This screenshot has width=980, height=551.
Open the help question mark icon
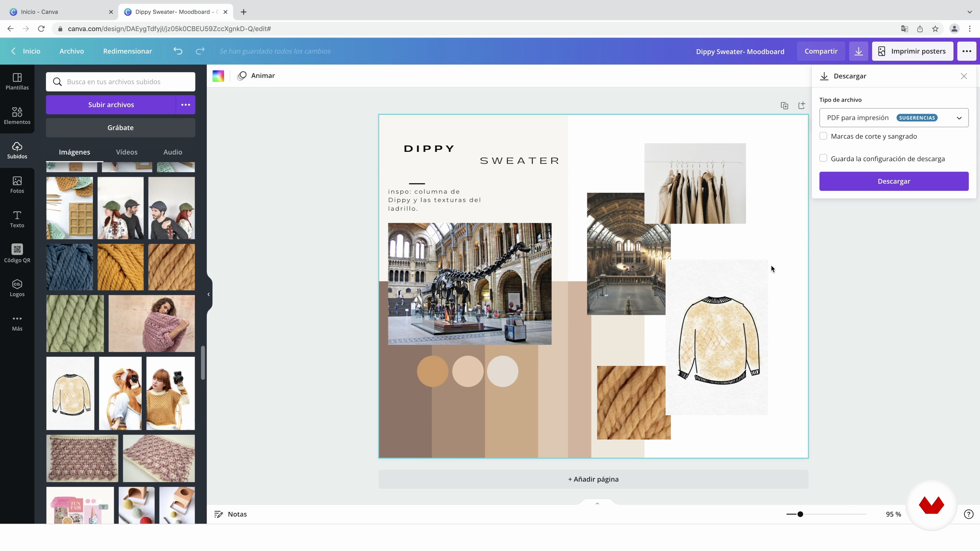(x=969, y=514)
